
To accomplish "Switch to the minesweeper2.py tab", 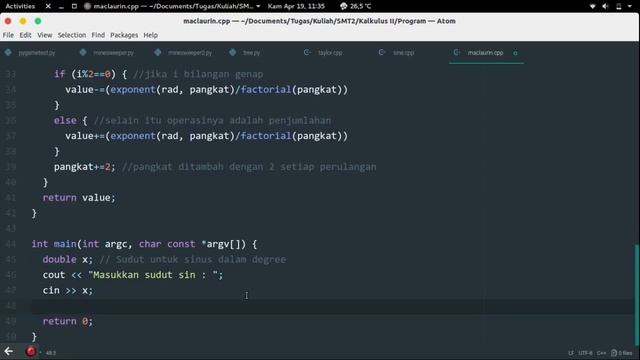I will 190,53.
